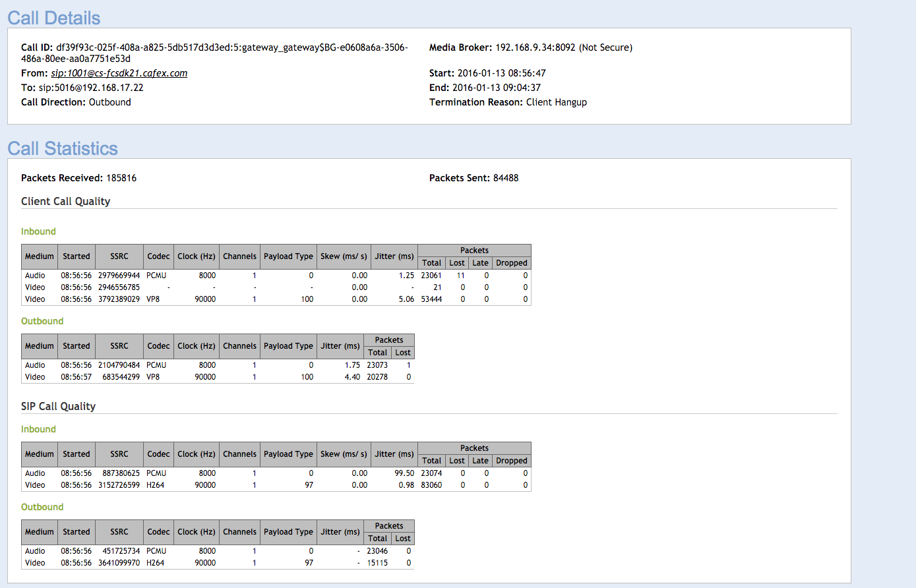Click the packet total 83060
The width and height of the screenshot is (916, 588).
pyautogui.click(x=431, y=485)
